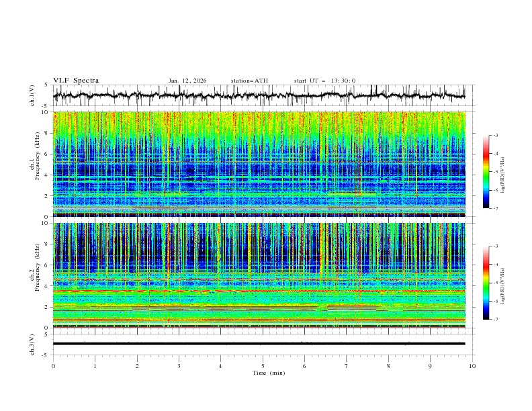The width and height of the screenshot is (532, 411).
Task: Click the ch.1 colorbar "-3" tick value
Action: (496, 135)
